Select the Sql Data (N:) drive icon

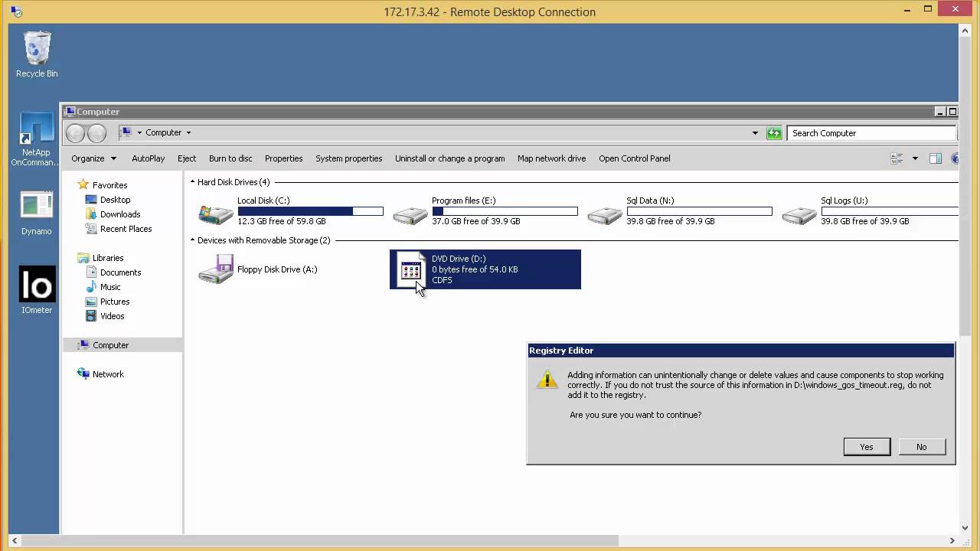(x=605, y=215)
